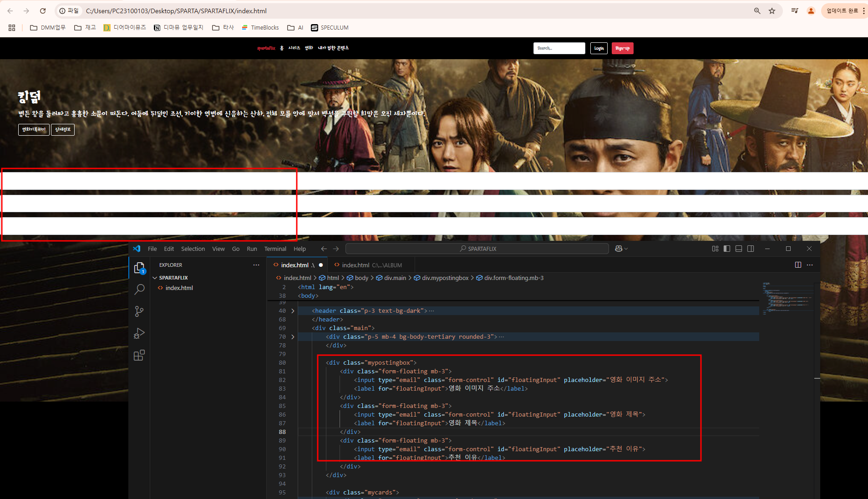Open Chrome zoom magnifier icon in address bar

point(757,11)
